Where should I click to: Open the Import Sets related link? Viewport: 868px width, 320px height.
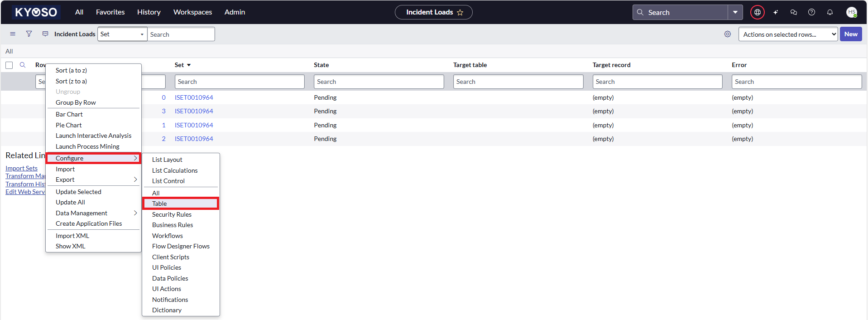21,168
